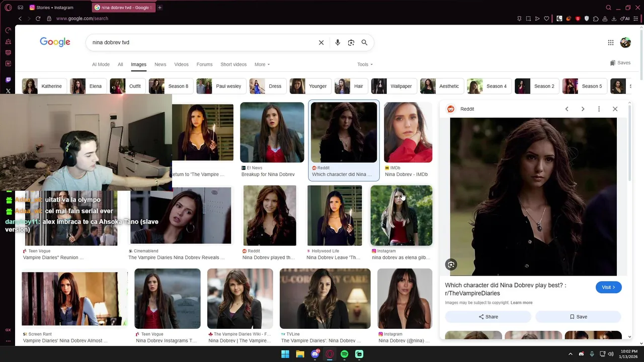
Task: Open Learn more copyright link
Action: click(521, 303)
